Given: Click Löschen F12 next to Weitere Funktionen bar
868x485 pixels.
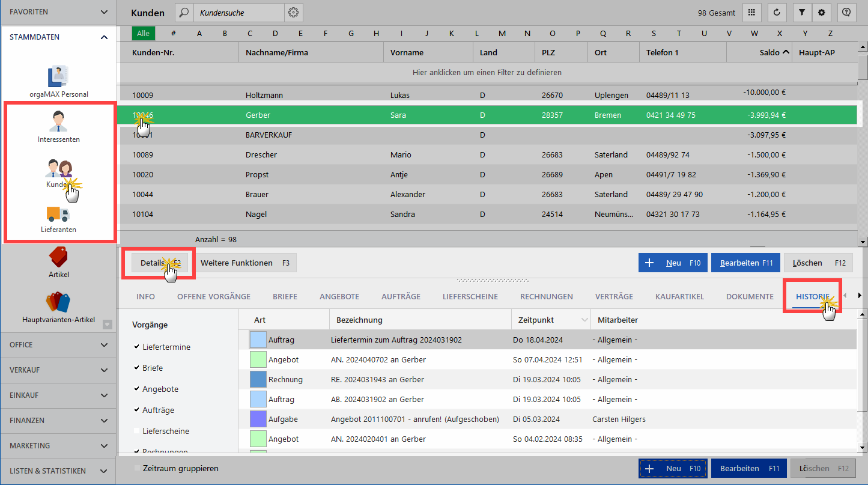Looking at the screenshot, I should [x=819, y=263].
